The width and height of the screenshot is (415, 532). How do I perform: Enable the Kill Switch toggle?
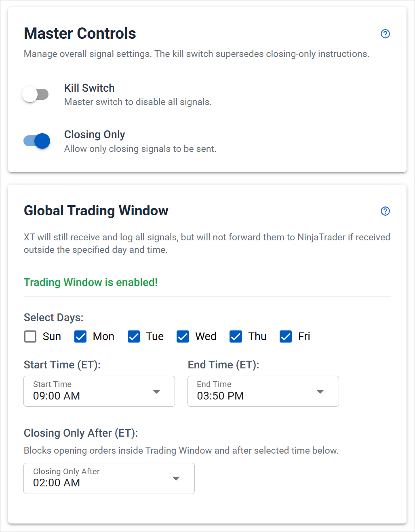(36, 95)
